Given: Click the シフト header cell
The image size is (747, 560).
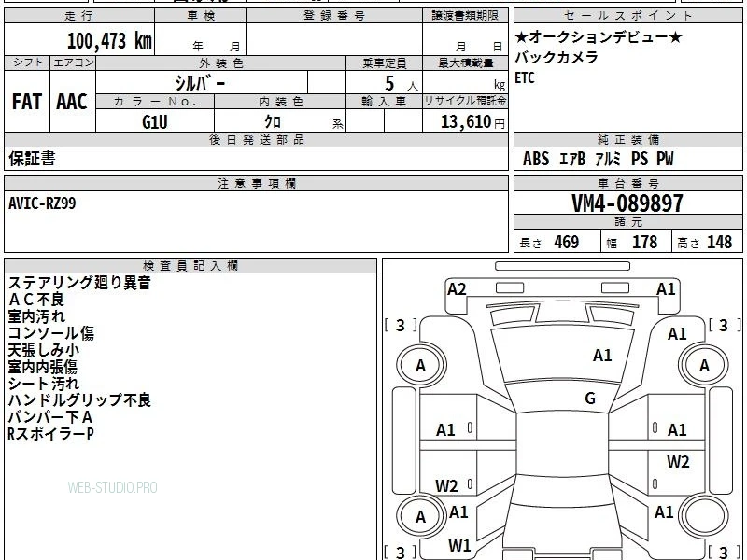Looking at the screenshot, I should pyautogui.click(x=27, y=63).
